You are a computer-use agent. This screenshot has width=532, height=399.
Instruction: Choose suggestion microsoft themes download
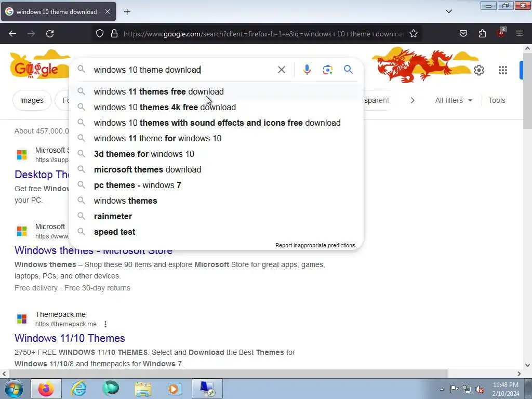(217, 170)
